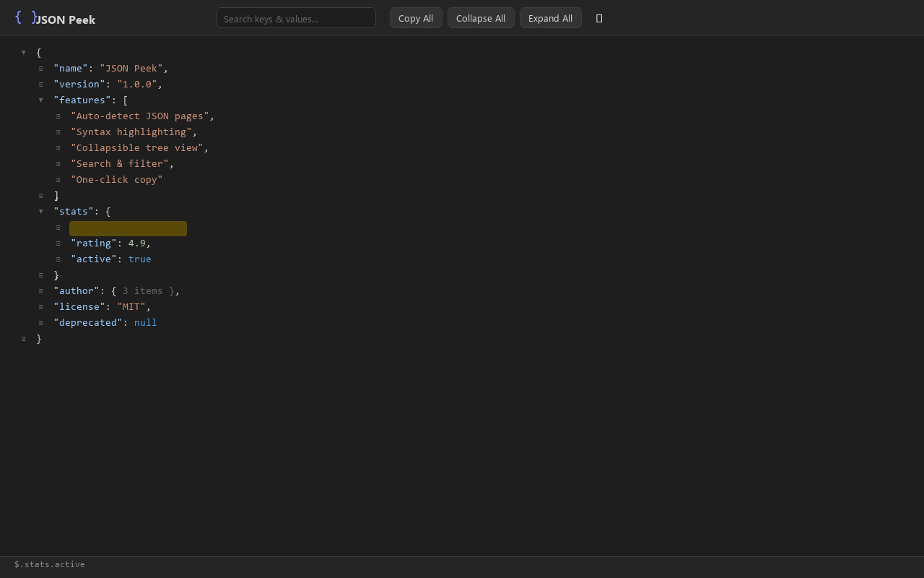The image size is (924, 578).
Task: Click the Copy All button
Action: pos(416,18)
